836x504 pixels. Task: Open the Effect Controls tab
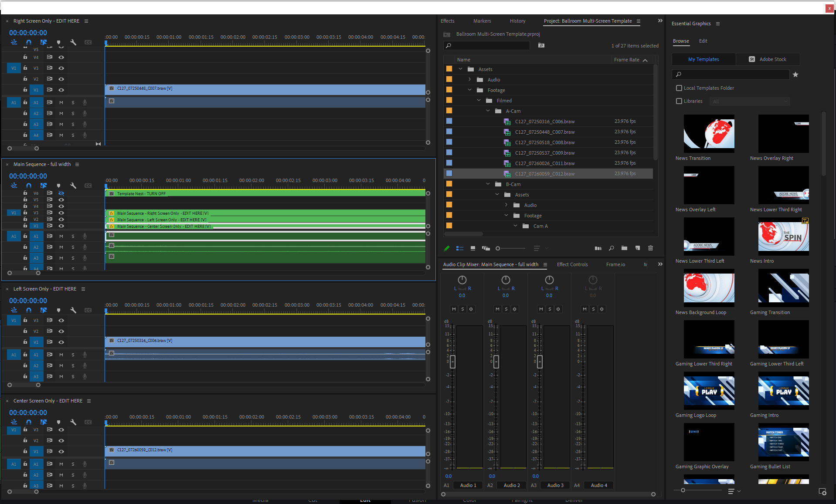coord(572,264)
